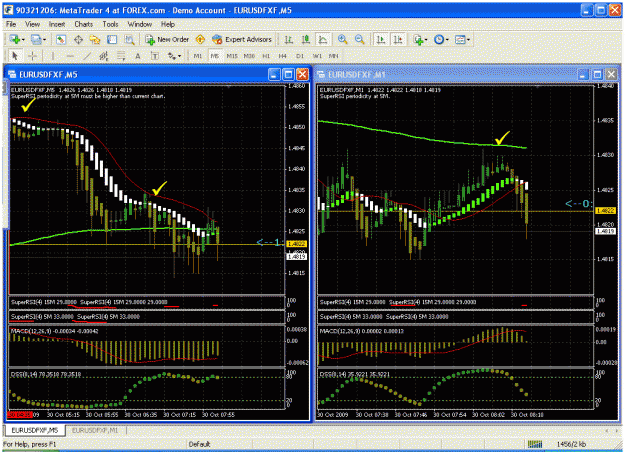This screenshot has height=452, width=625.
Task: Switch to the M30 timeframe
Action: (x=249, y=56)
